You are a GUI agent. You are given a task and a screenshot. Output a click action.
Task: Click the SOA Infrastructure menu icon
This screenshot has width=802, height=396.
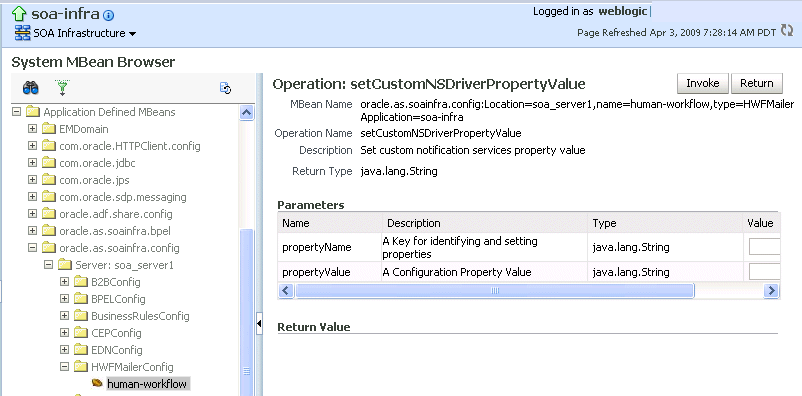[23, 33]
